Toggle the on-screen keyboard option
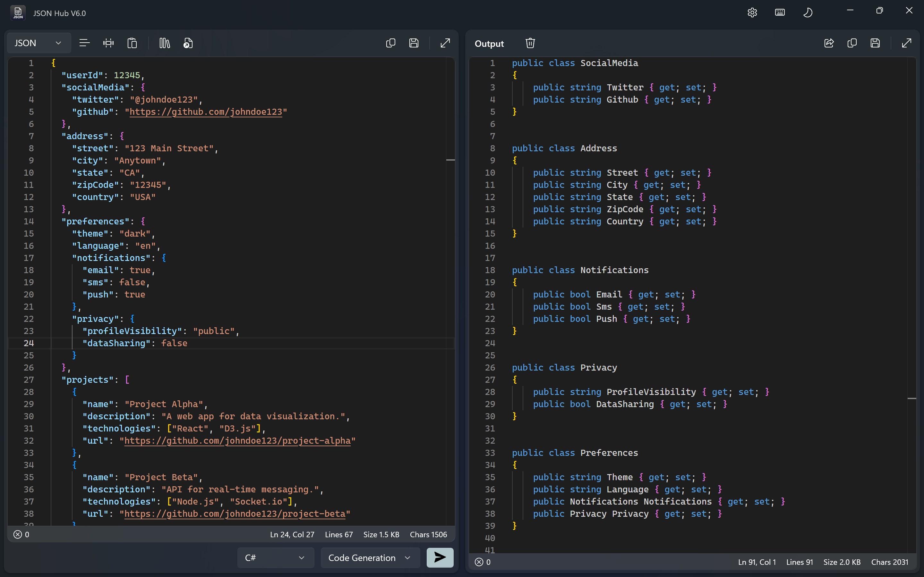 tap(780, 12)
